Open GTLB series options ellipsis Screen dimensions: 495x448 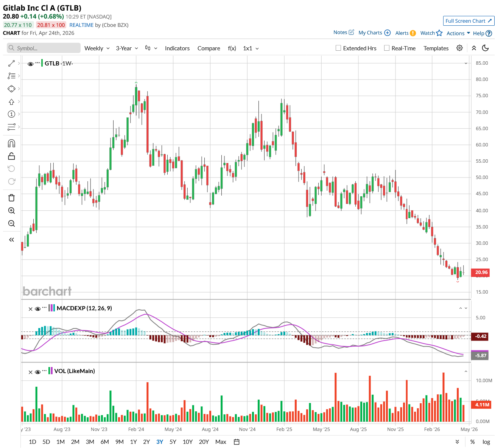pos(37,62)
